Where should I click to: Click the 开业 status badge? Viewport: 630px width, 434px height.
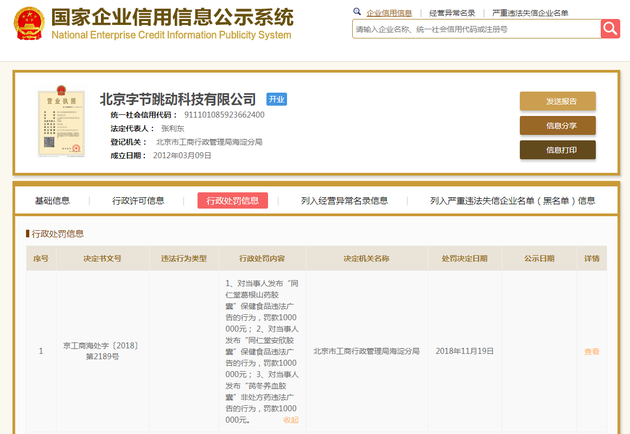click(276, 99)
